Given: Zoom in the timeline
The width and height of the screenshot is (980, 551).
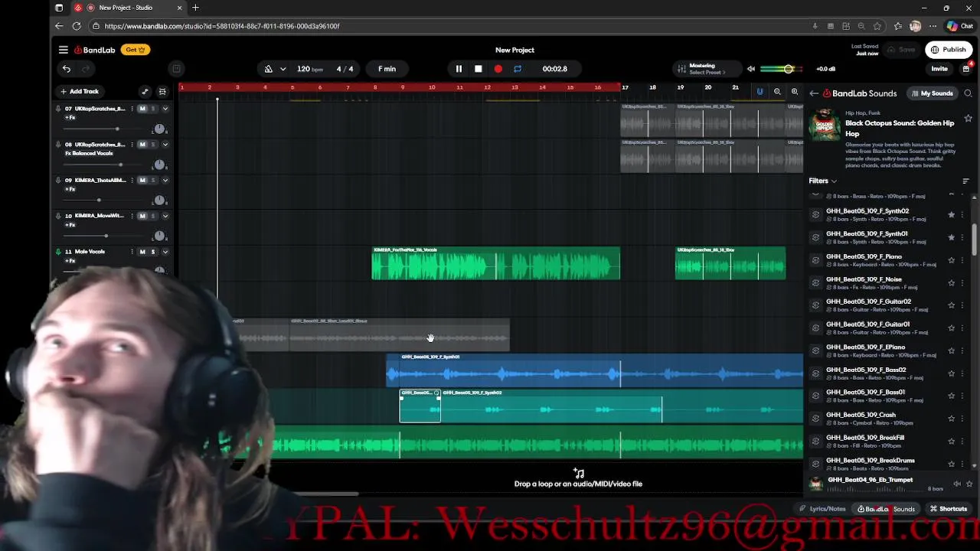Looking at the screenshot, I should pyautogui.click(x=795, y=91).
